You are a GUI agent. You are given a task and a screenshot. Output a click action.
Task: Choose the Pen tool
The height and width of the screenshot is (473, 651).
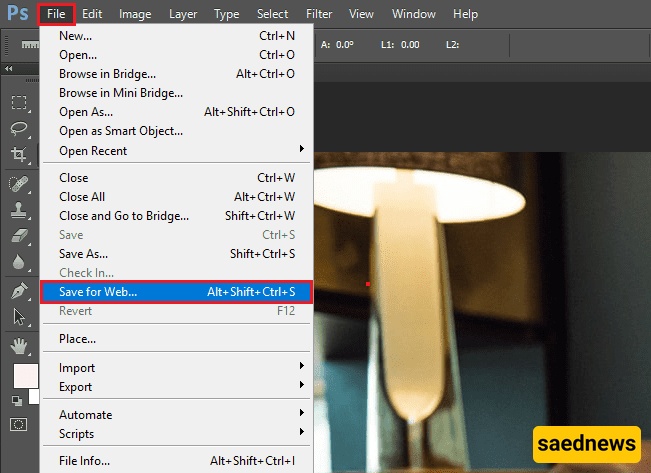19,291
